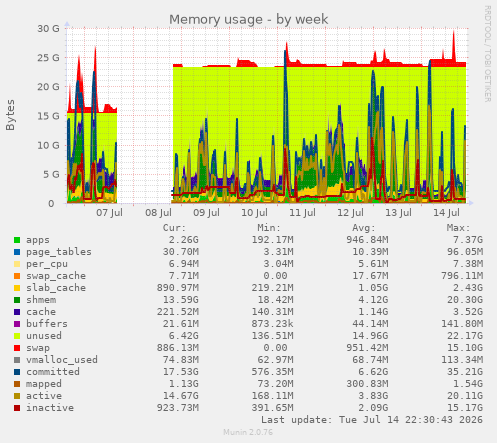
Task: Click the '15 G' y-axis label
Action: point(48,116)
